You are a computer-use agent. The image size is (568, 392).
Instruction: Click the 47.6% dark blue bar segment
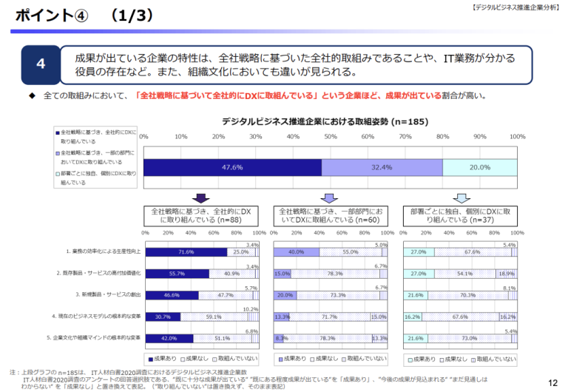(232, 167)
